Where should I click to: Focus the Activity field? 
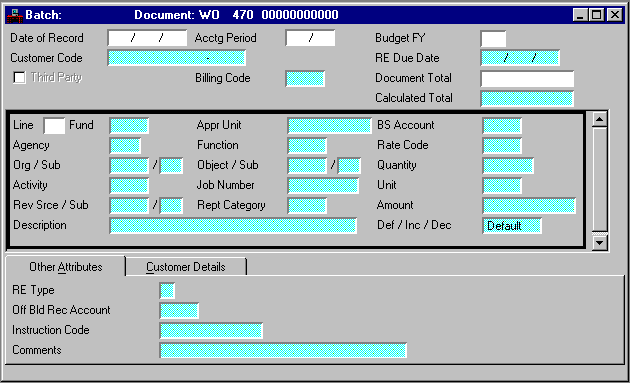[x=129, y=186]
